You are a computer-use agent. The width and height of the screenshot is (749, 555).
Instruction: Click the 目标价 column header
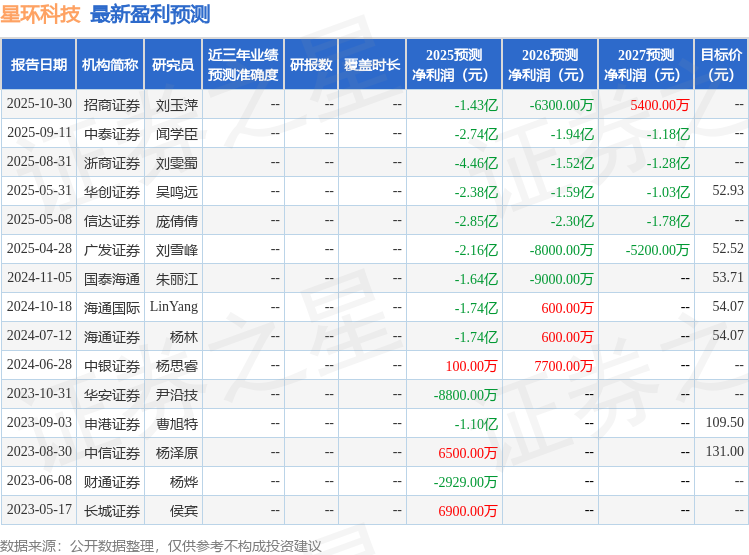(x=721, y=64)
